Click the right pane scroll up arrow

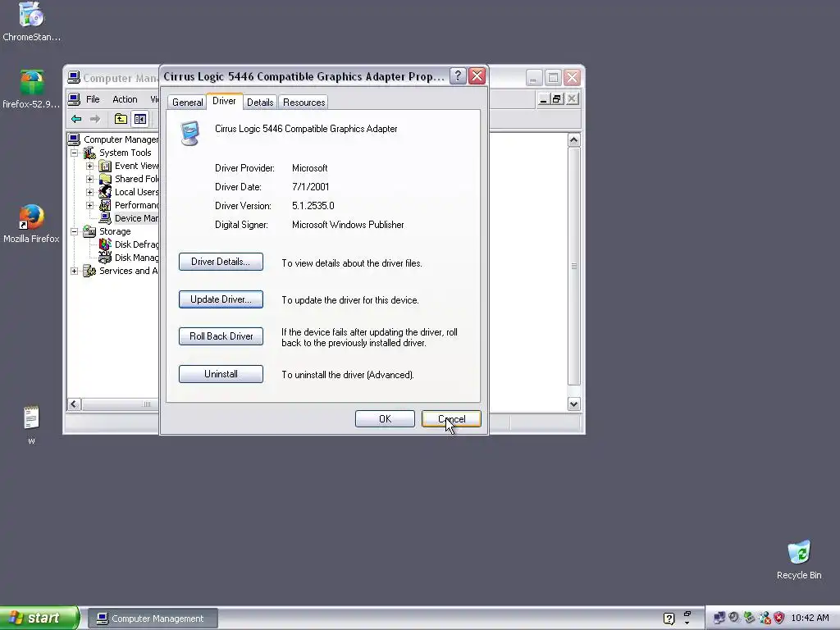(573, 140)
